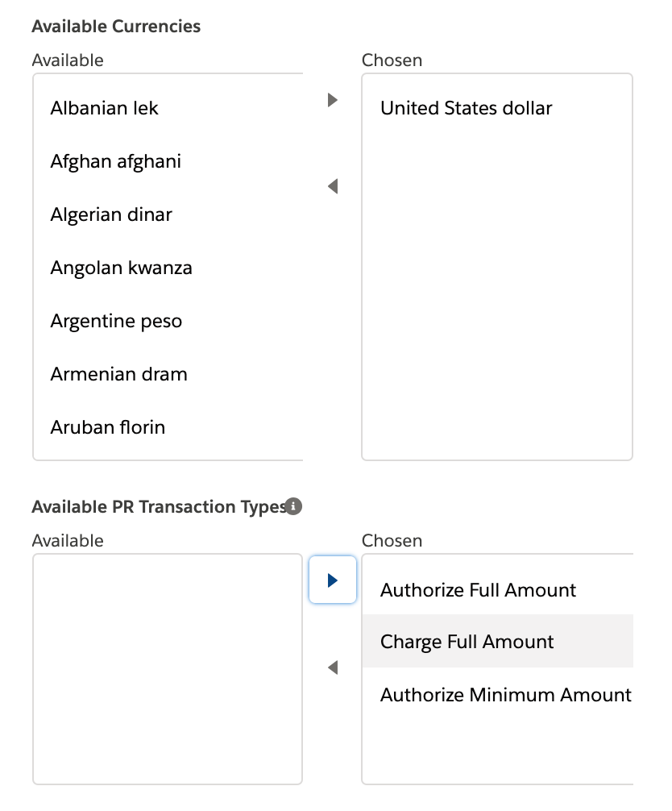Select Armenian dram option

click(118, 374)
